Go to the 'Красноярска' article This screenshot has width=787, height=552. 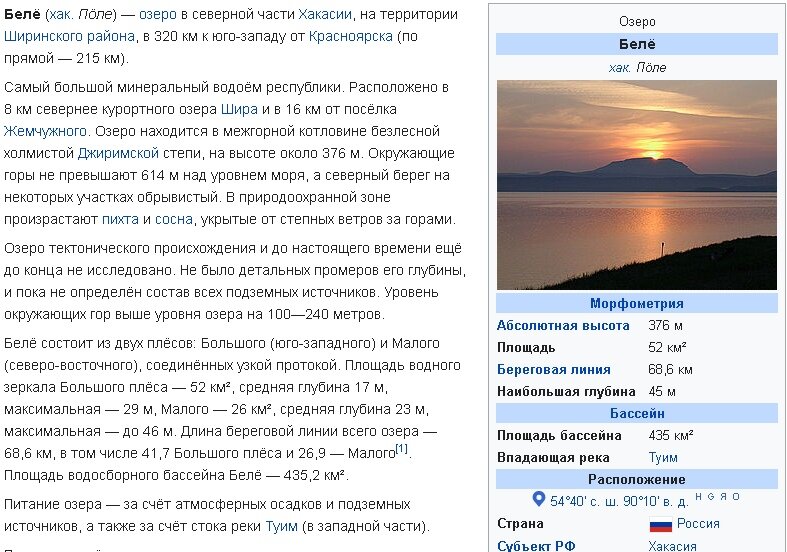350,36
